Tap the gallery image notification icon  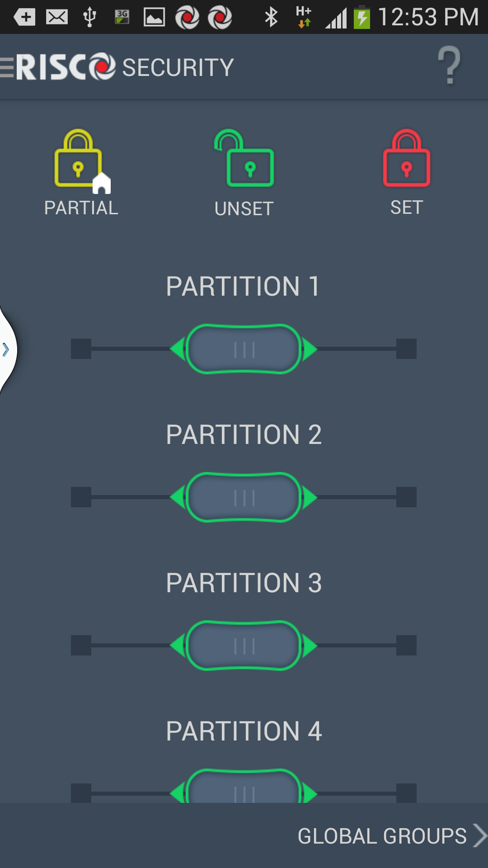coord(154,17)
